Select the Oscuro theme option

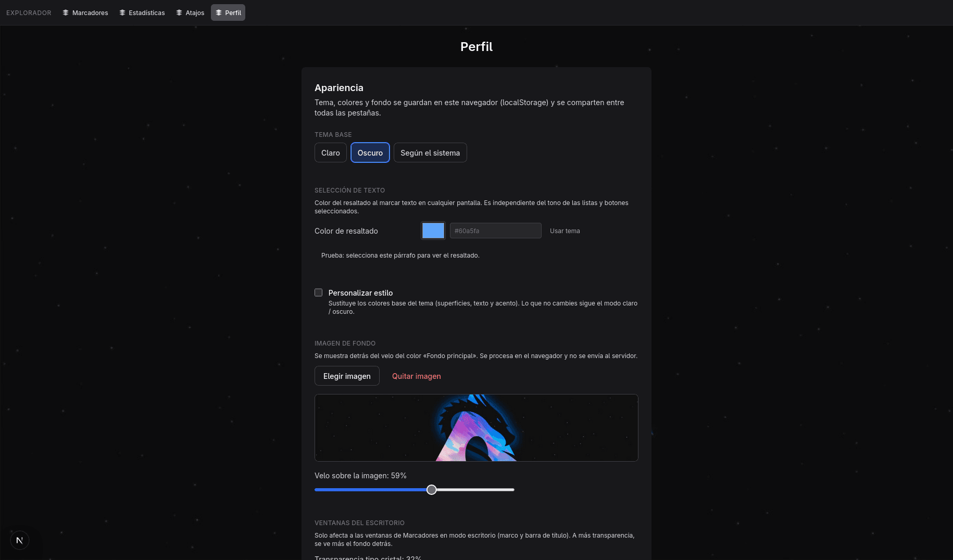370,152
